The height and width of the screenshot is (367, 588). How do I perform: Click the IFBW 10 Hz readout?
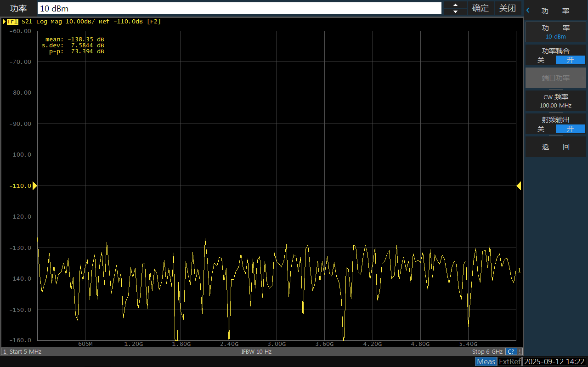[256, 352]
